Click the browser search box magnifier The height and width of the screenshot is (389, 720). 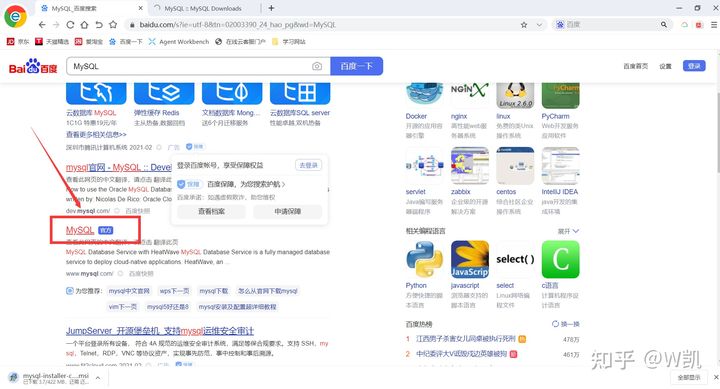click(x=664, y=25)
